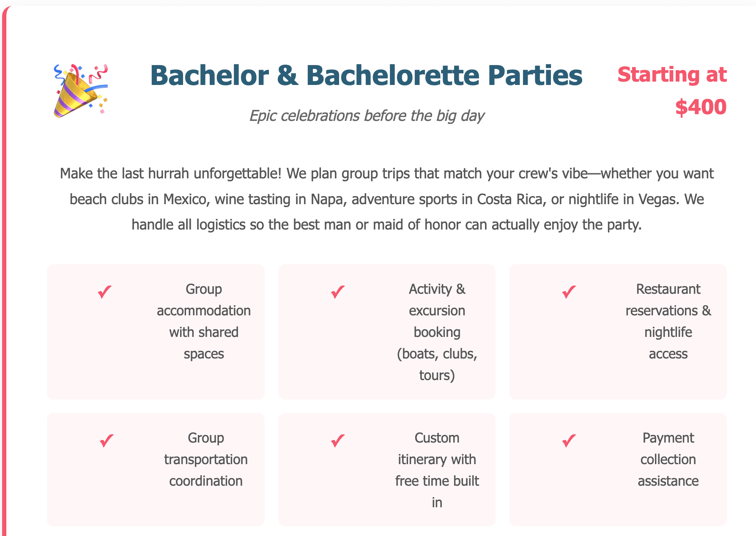Viewport: 756px width, 536px height.
Task: Click the Bachelor & Bachelorette Parties heading
Action: point(366,76)
